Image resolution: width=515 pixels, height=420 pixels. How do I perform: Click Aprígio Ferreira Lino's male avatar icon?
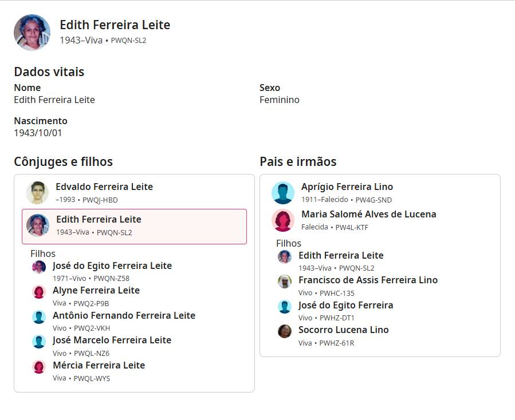[x=283, y=193]
